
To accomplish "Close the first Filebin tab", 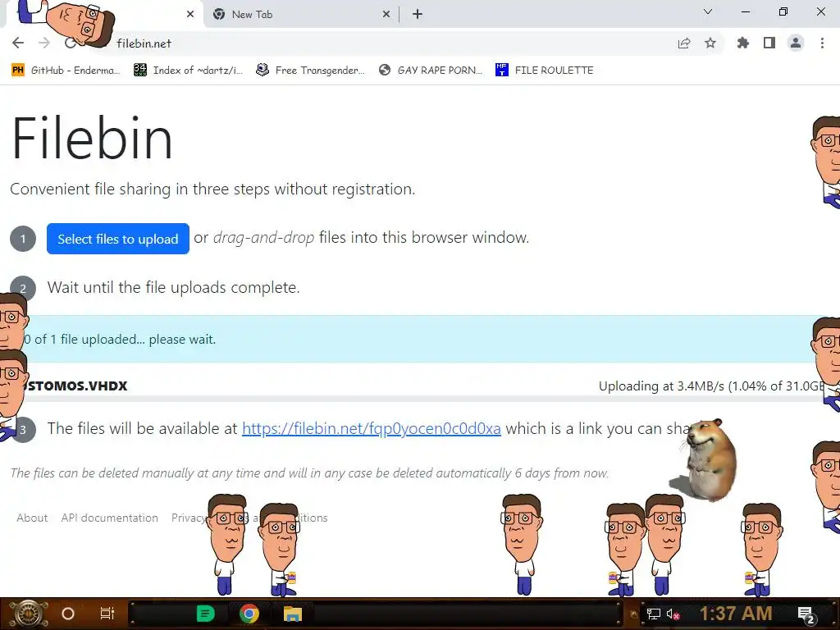I will click(x=190, y=15).
